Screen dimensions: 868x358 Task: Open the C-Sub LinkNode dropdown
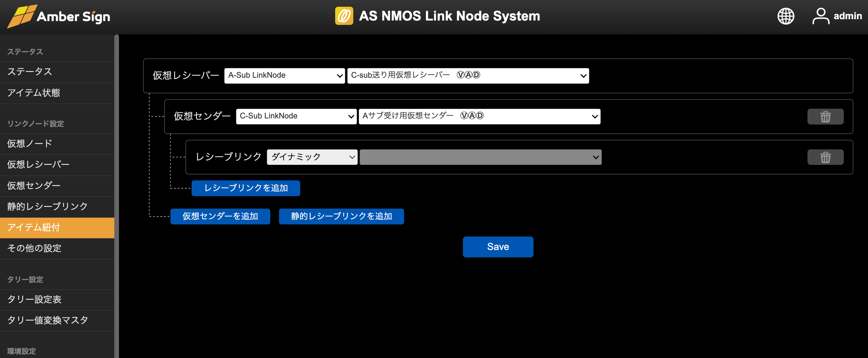coord(296,116)
